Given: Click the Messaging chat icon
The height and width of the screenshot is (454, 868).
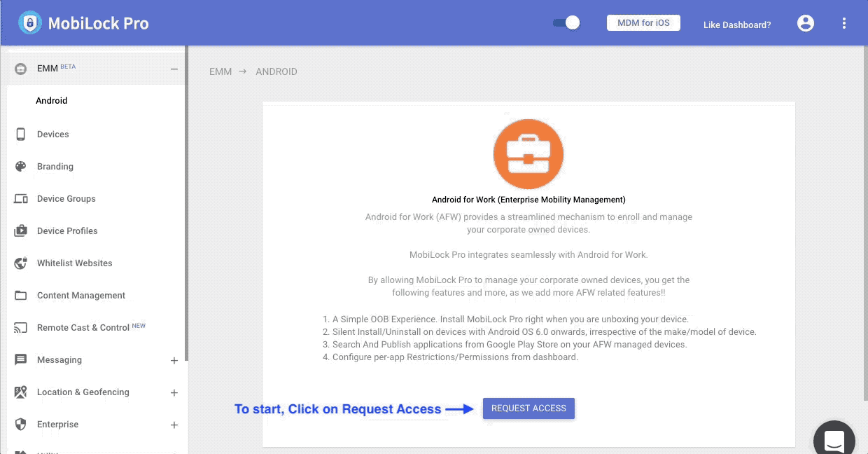Looking at the screenshot, I should tap(21, 360).
